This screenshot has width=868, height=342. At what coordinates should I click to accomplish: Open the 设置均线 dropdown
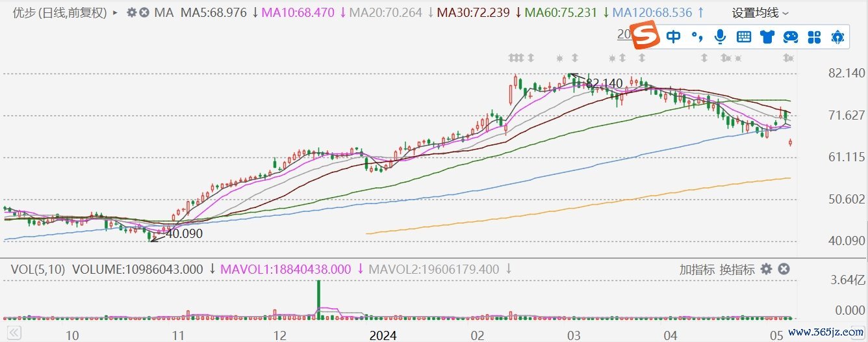click(x=760, y=13)
